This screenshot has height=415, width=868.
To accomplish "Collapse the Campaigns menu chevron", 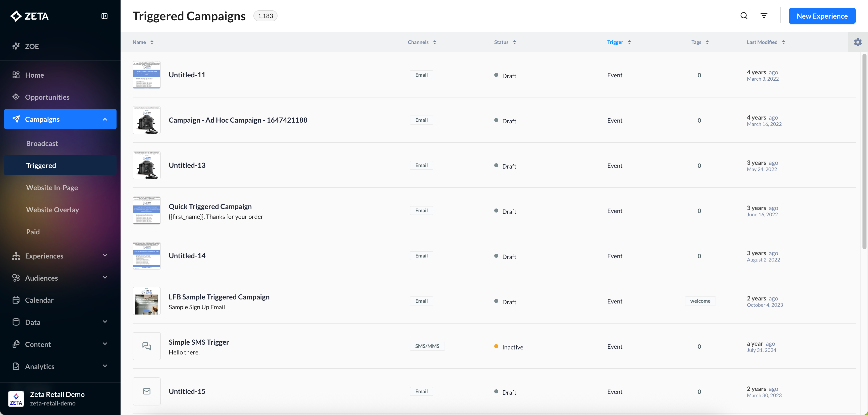I will tap(105, 119).
